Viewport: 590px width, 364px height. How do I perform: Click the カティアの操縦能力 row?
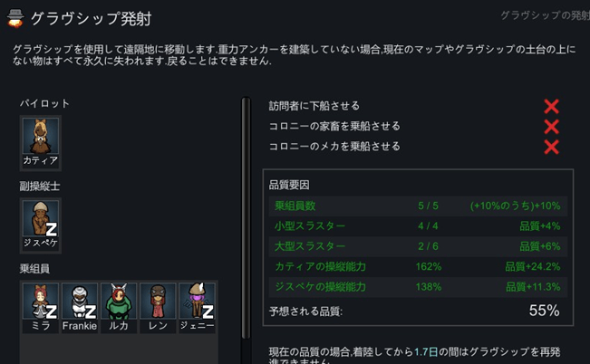(x=419, y=267)
